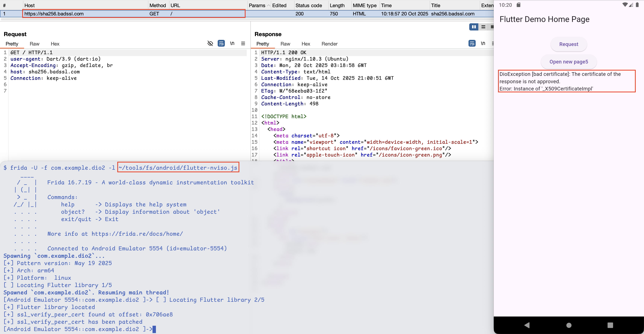
Task: Show \n characters in Response panel
Action: click(483, 43)
